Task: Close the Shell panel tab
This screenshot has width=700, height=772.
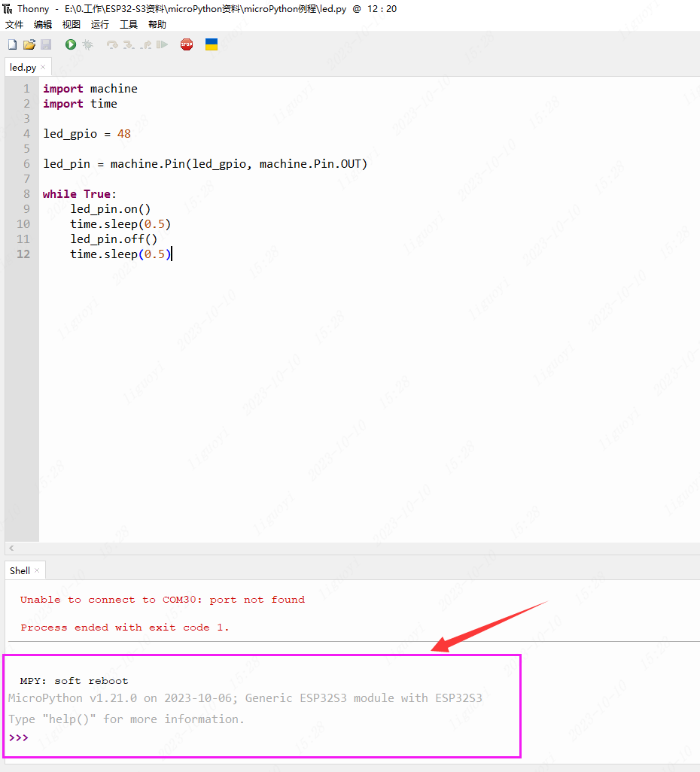Action: (x=38, y=571)
